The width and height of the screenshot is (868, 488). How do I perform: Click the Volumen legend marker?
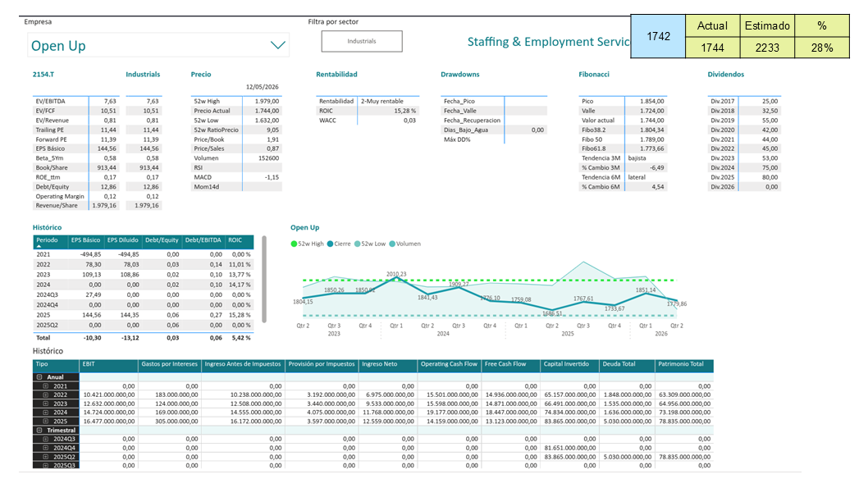[x=392, y=244]
